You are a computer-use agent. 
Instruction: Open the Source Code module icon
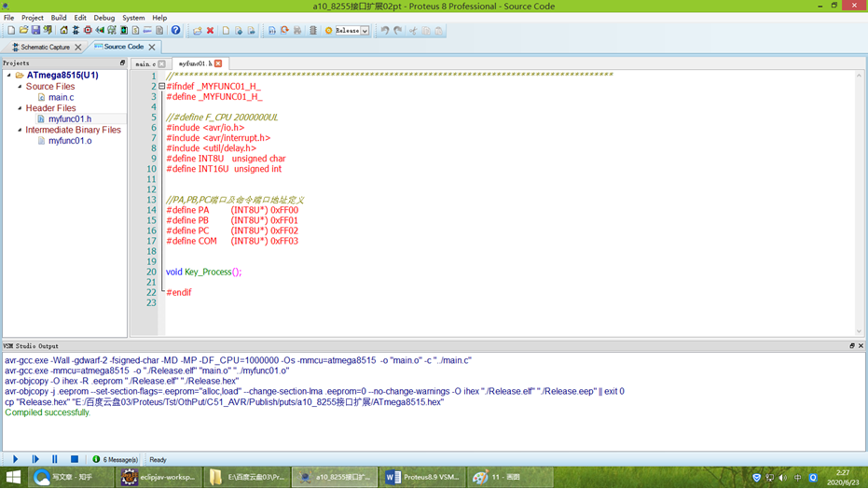(147, 31)
